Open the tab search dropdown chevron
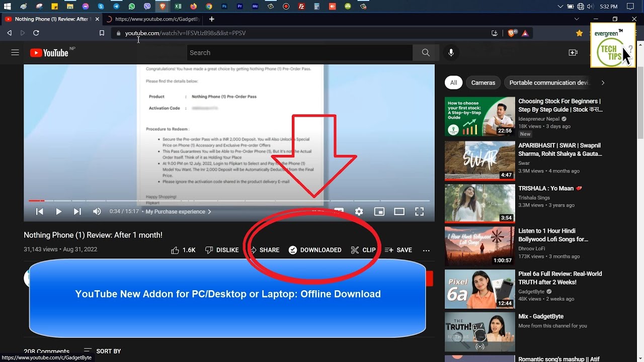Image resolution: width=644 pixels, height=362 pixels. (577, 19)
